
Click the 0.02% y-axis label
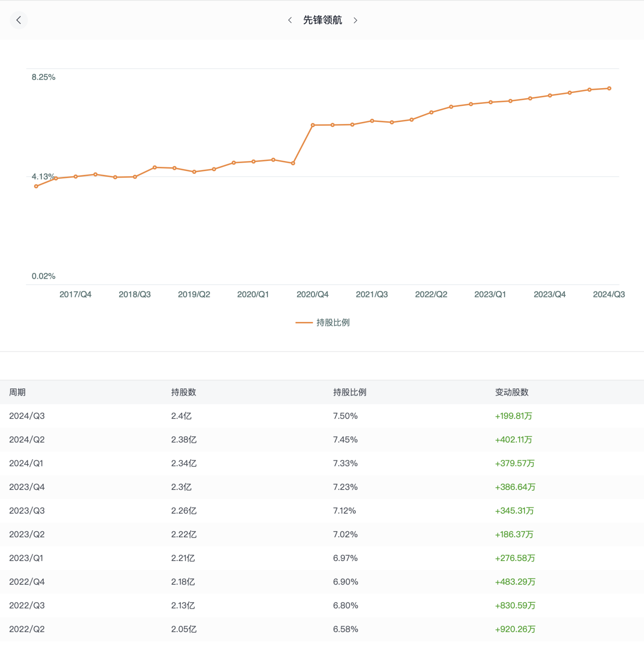pyautogui.click(x=43, y=276)
